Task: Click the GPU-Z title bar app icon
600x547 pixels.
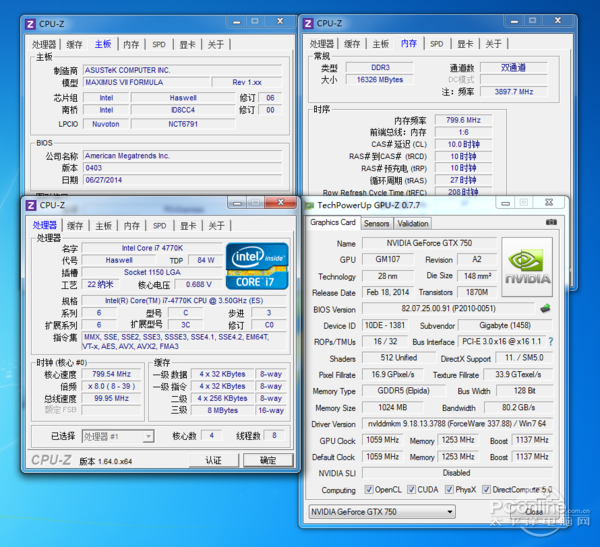Action: 309,204
